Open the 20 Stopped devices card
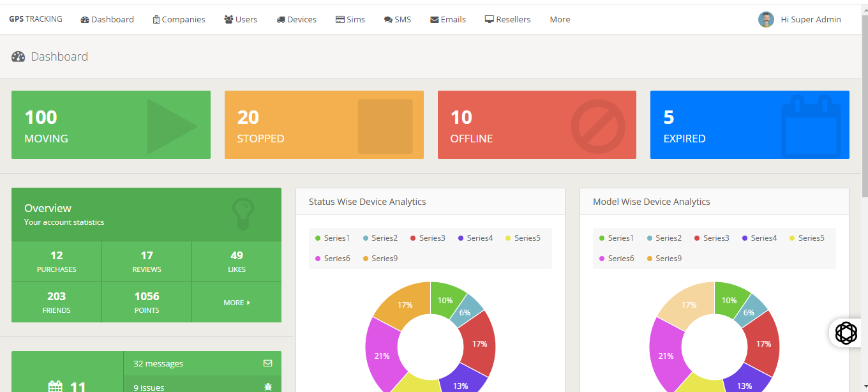Image resolution: width=868 pixels, height=392 pixels. [x=324, y=124]
